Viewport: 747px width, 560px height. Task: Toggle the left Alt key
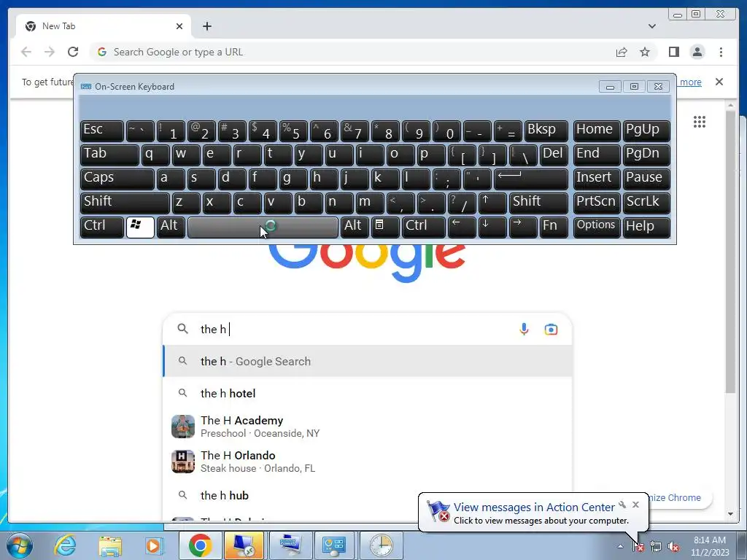click(171, 227)
